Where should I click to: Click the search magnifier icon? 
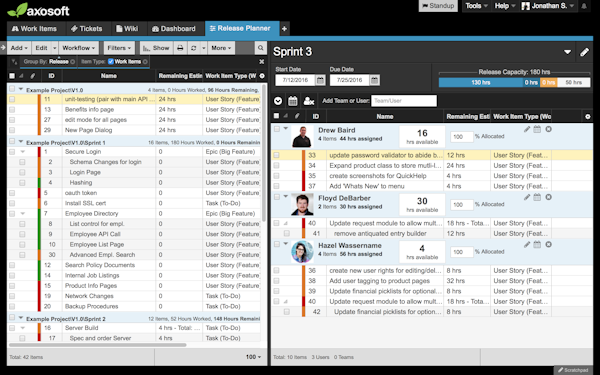tap(261, 48)
